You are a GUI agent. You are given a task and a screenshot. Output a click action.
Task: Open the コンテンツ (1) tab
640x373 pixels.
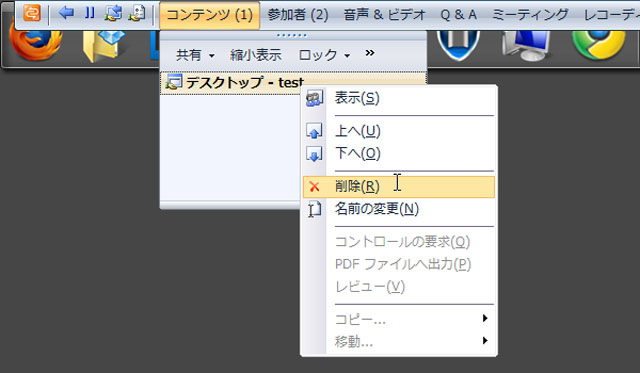pyautogui.click(x=209, y=15)
